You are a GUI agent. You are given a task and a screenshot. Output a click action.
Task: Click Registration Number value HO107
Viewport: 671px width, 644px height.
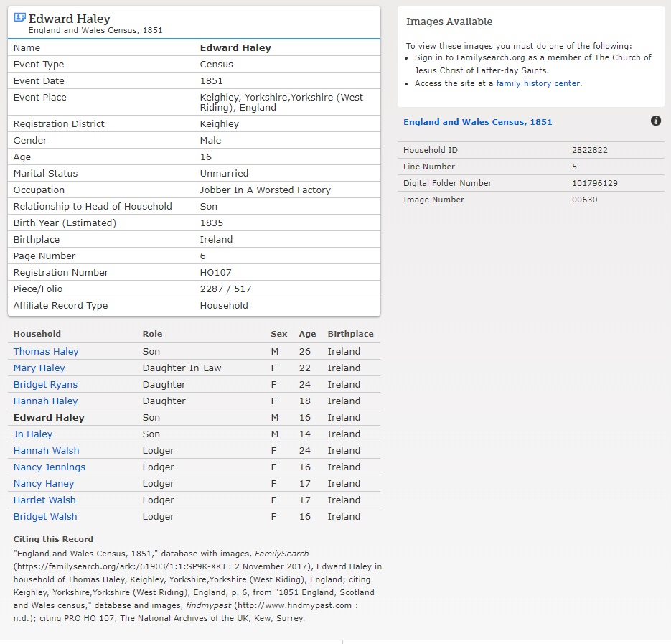(x=216, y=273)
